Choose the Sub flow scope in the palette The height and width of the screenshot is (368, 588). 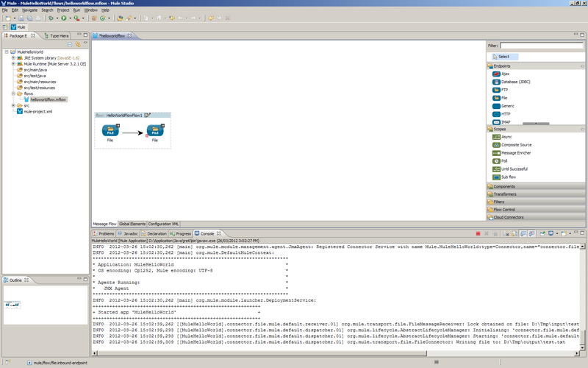click(x=504, y=177)
